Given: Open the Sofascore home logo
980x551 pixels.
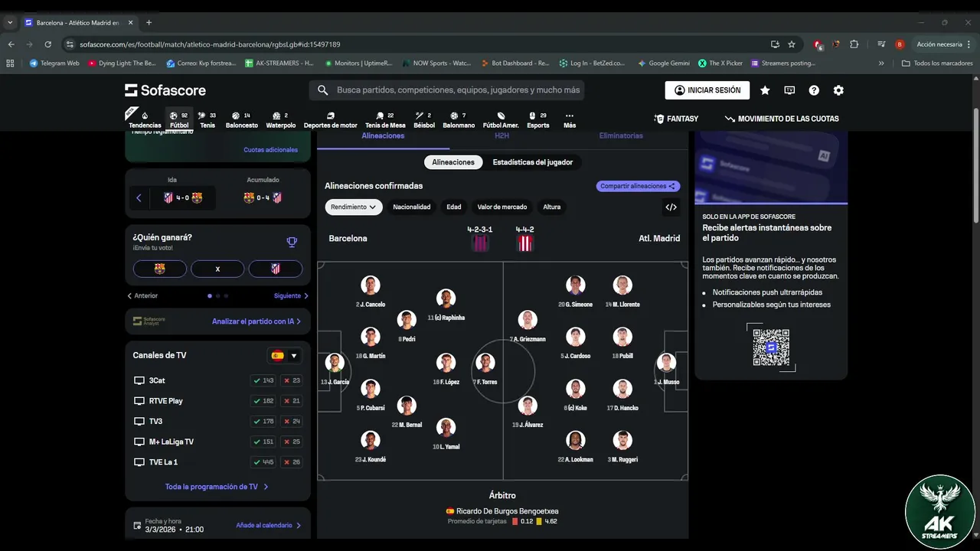Looking at the screenshot, I should coord(165,90).
